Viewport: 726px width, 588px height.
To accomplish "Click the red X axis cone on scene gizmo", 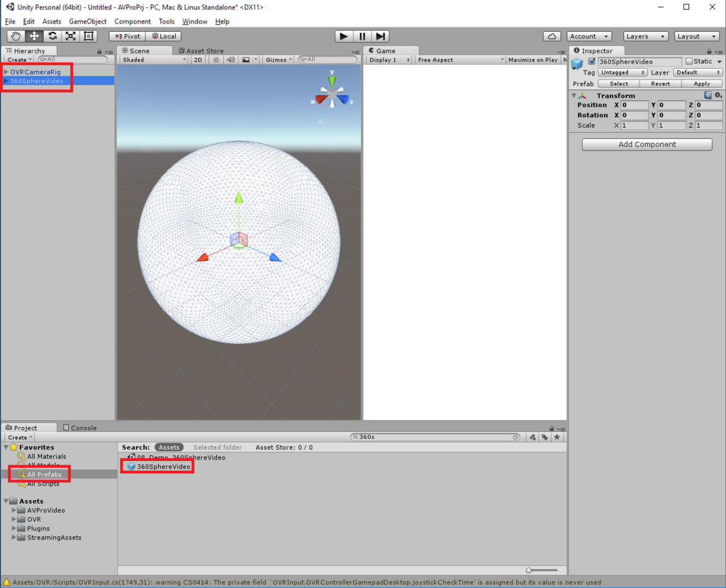I will [321, 99].
